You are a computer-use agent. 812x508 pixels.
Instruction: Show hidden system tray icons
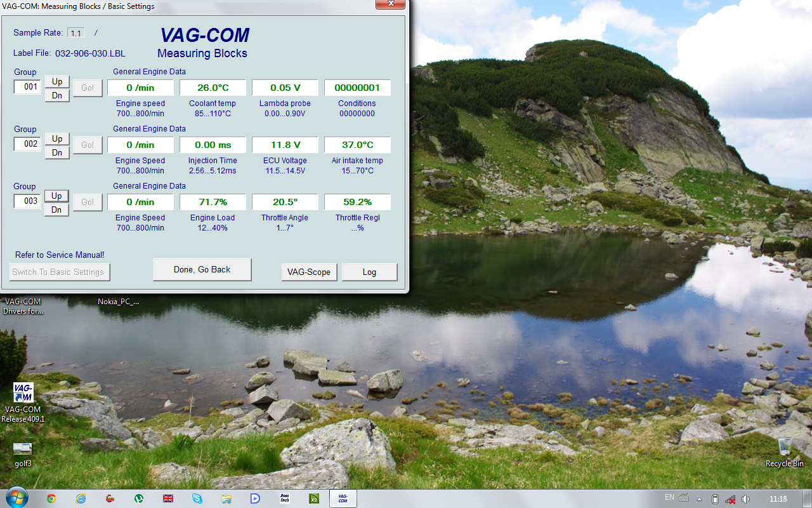point(700,499)
